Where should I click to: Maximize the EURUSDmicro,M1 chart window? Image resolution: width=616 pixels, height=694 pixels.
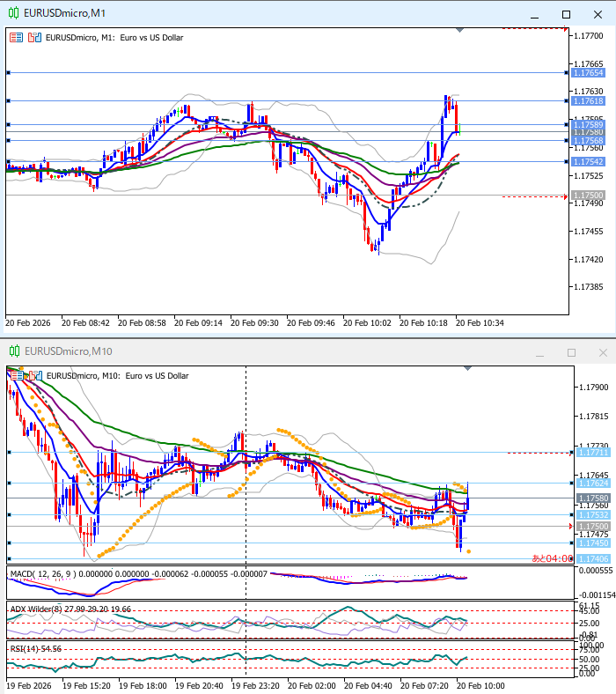click(x=566, y=13)
